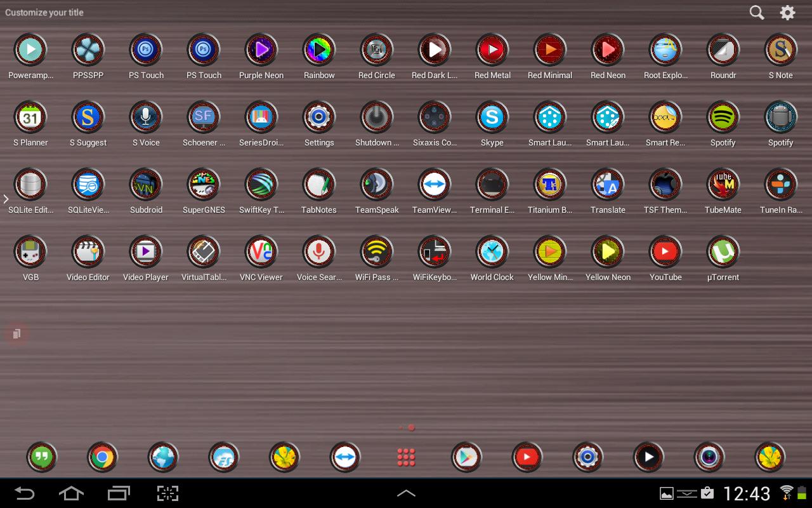812x508 pixels.
Task: Open Google Play Store from the dock
Action: pos(466,457)
